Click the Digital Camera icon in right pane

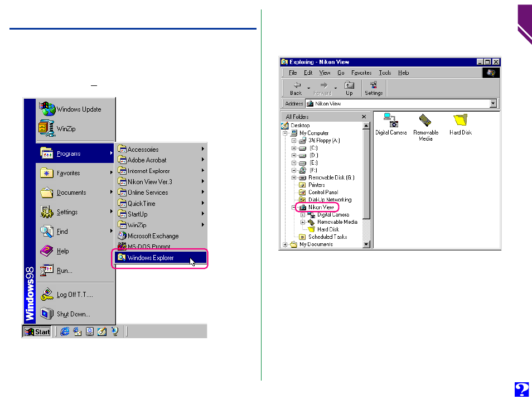pos(391,124)
